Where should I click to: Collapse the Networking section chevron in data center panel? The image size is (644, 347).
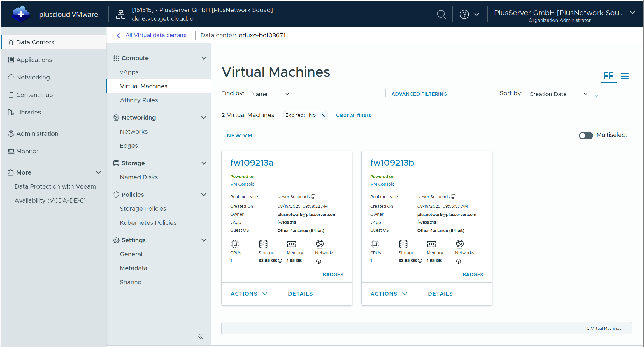[204, 118]
